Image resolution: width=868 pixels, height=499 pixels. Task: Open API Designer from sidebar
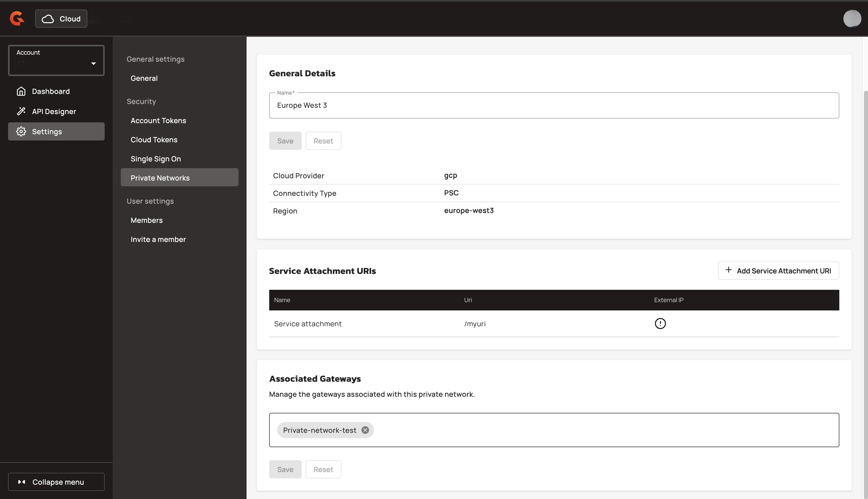pyautogui.click(x=54, y=111)
